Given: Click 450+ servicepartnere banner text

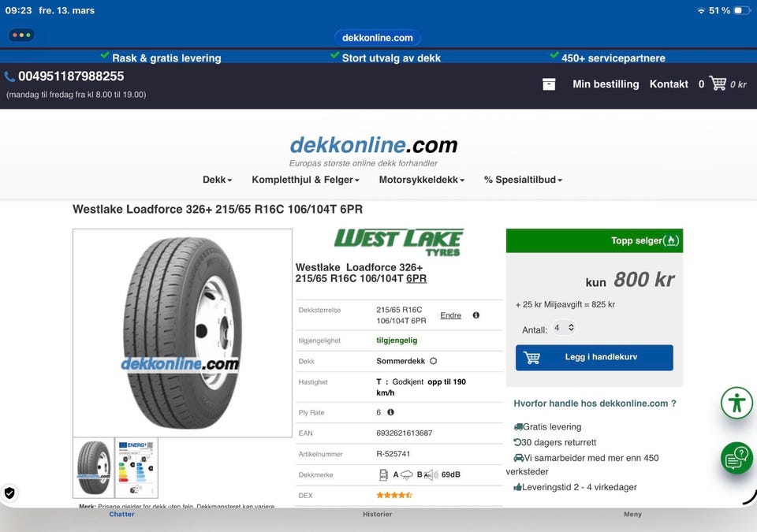Looking at the screenshot, I should [613, 58].
